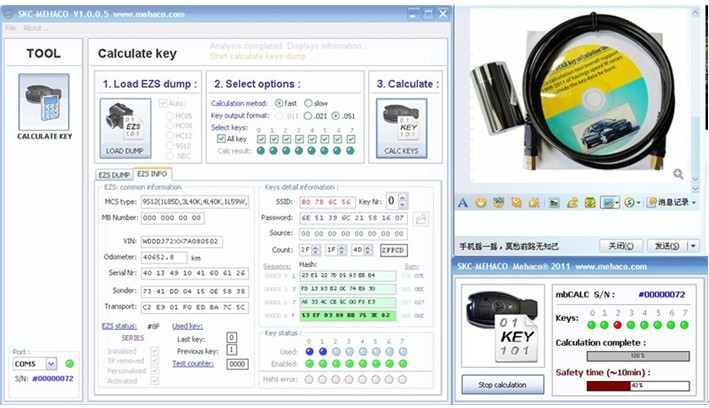Choose .051 key output format
The image size is (709, 408).
336,116
